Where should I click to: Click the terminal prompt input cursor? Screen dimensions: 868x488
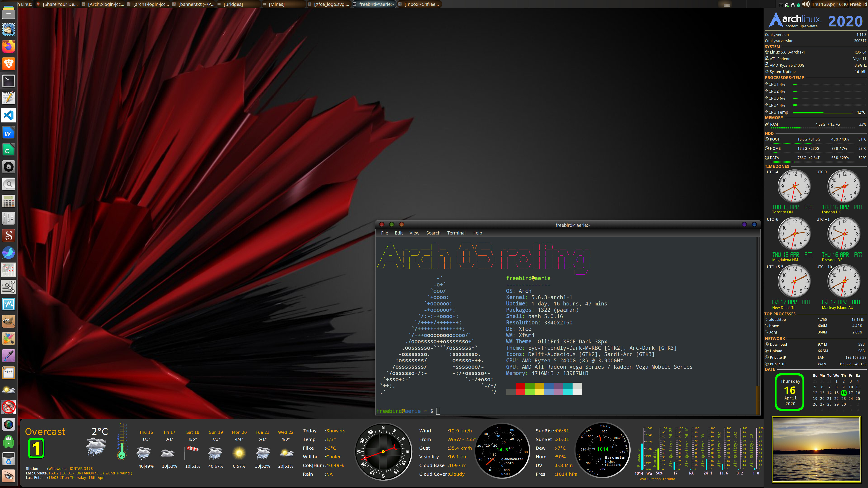pos(438,411)
